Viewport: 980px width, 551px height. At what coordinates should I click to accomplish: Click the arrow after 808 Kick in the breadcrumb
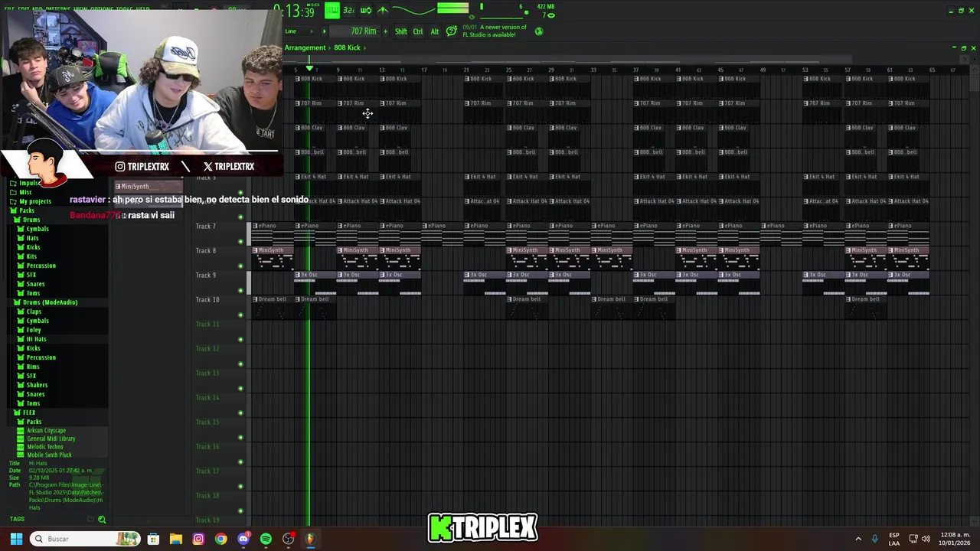(364, 47)
